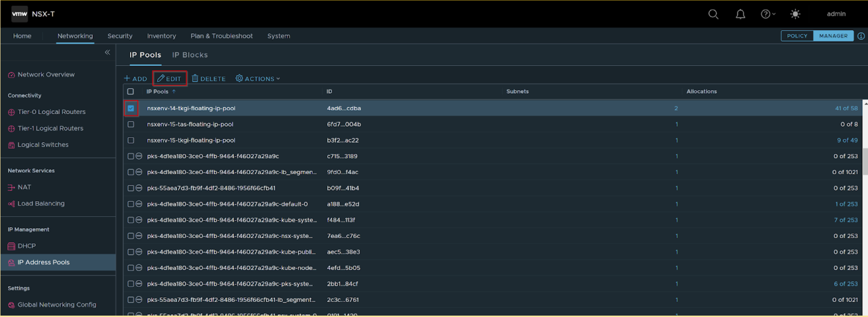
Task: Open the help menu icon
Action: point(768,14)
